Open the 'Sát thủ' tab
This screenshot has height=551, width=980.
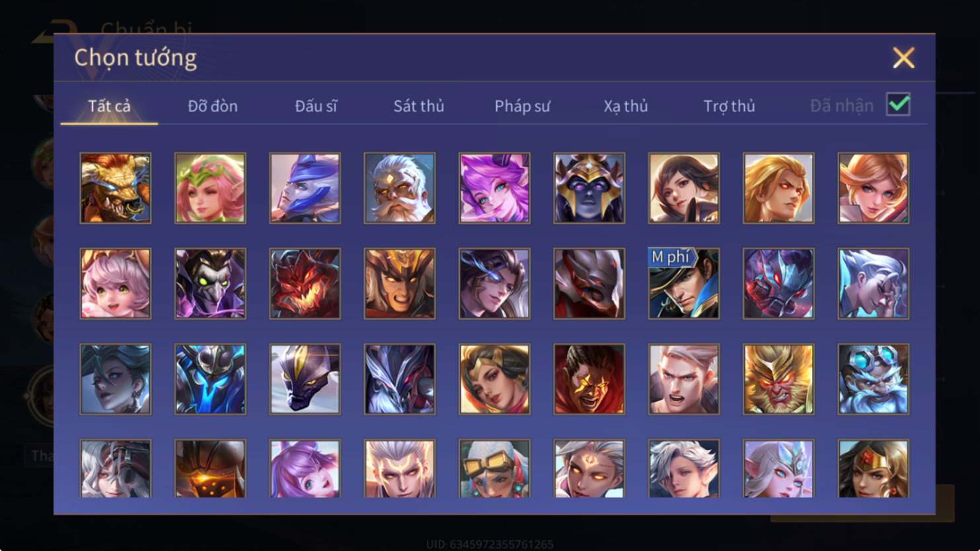click(419, 106)
